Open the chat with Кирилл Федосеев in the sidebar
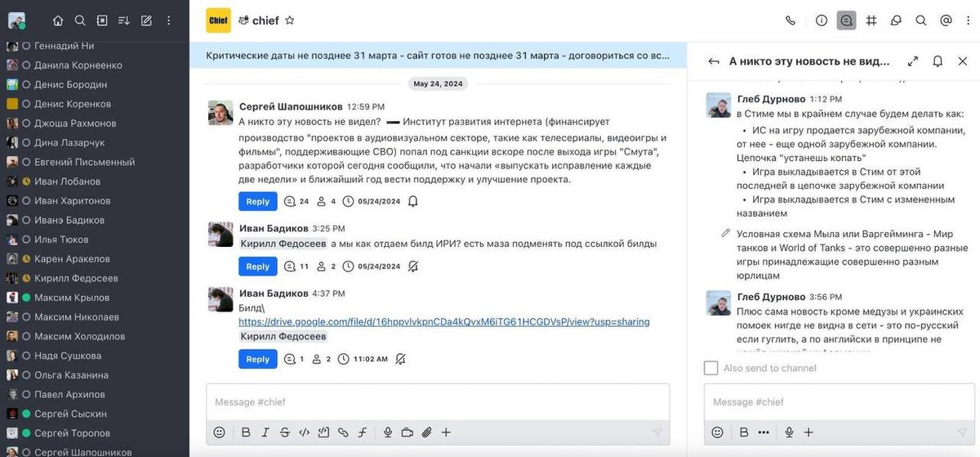This screenshot has height=457, width=980. [x=75, y=278]
